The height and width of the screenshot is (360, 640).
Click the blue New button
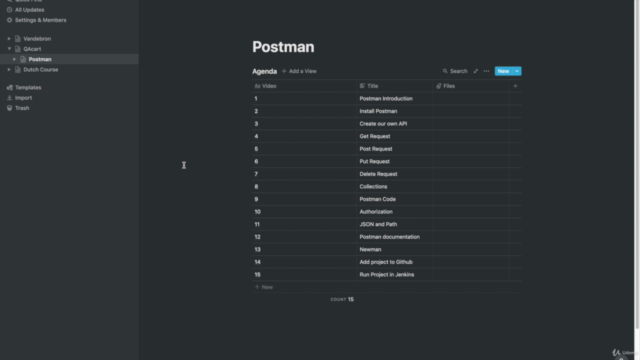tap(503, 71)
